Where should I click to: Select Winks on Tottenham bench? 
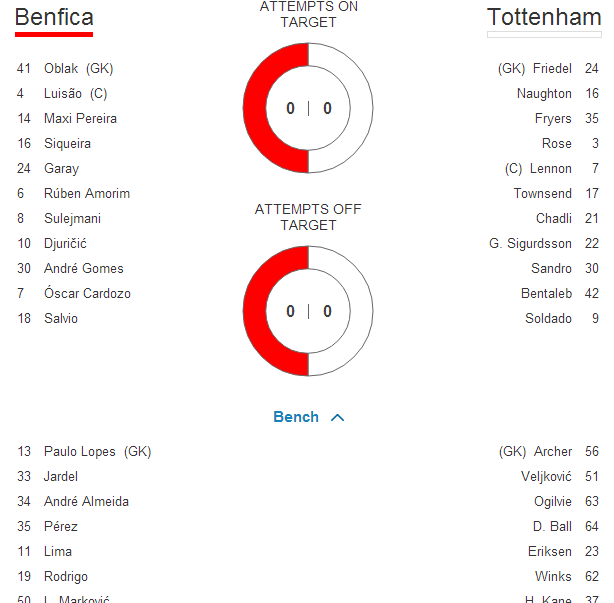pos(554,577)
